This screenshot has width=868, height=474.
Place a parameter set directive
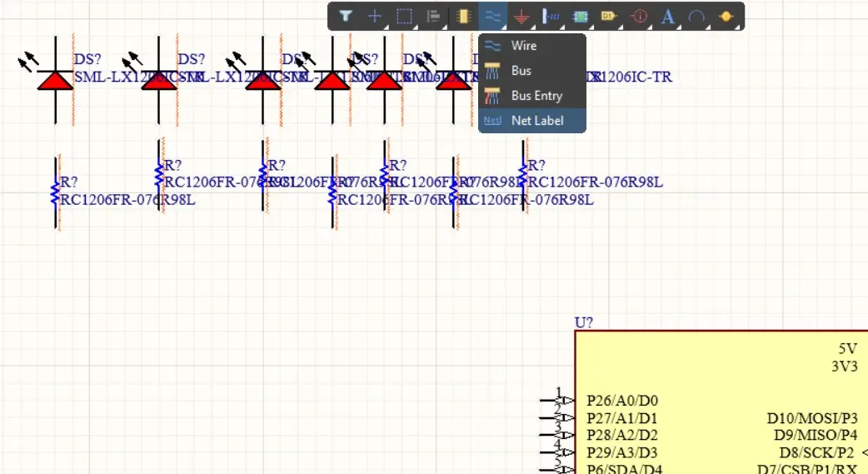tap(639, 16)
